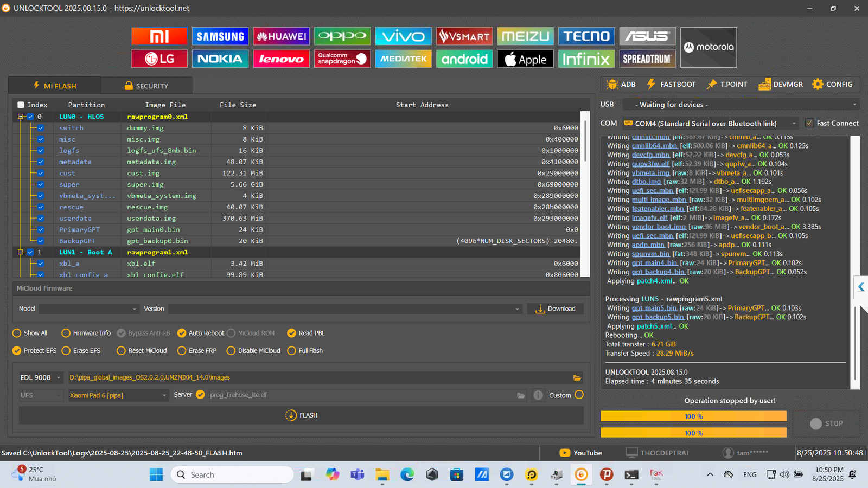Select the Nokia brand icon

pyautogui.click(x=220, y=59)
